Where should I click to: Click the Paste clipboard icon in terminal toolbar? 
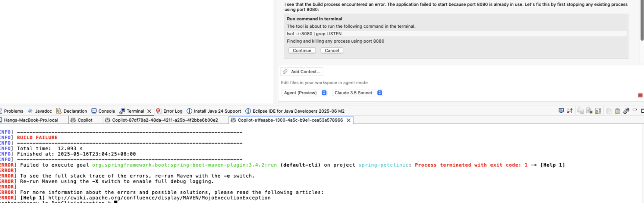click(x=617, y=111)
